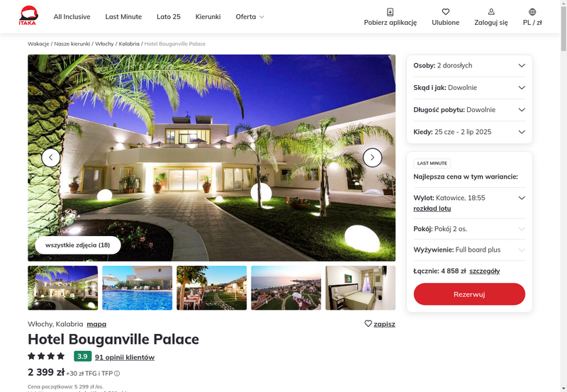Viewport: 567px width, 392px height.
Task: Expand the Wylot: Katowice flight option
Action: (x=469, y=198)
